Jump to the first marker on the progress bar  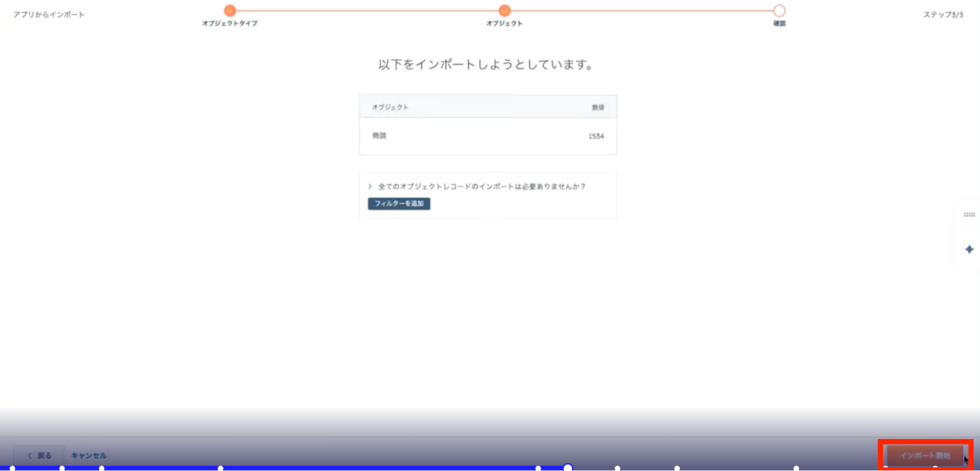coord(13,468)
